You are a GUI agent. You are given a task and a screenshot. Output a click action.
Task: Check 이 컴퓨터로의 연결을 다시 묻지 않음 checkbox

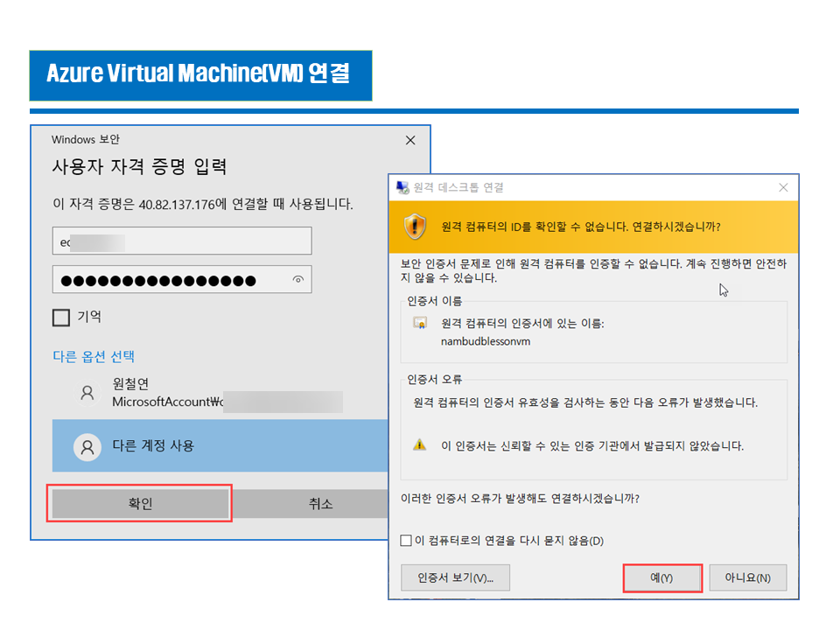click(406, 540)
